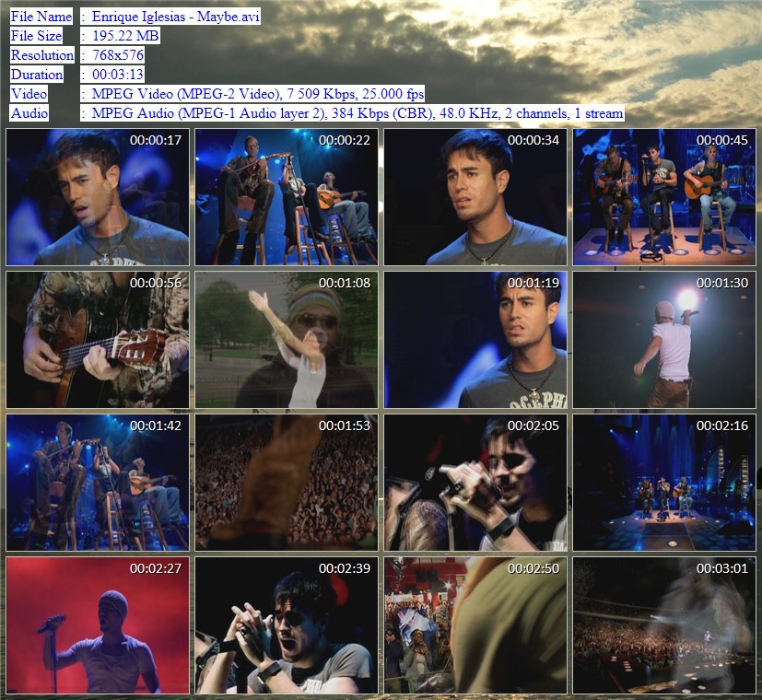Screen dimensions: 762x700
Task: Select the thumbnail stamped 00:01:42
Action: pos(98,483)
